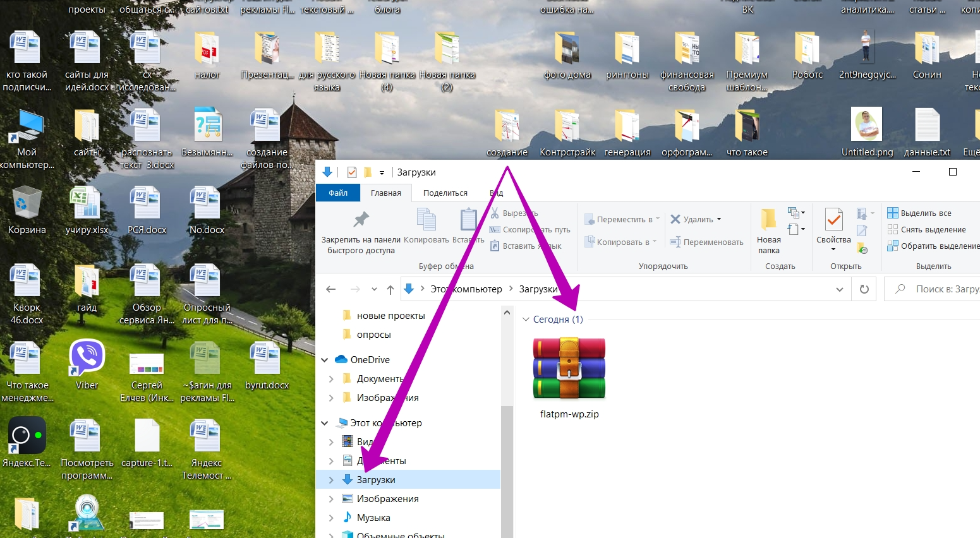Toggle the Properties checkbox in title bar
Viewport: 980px width, 538px height.
click(352, 172)
